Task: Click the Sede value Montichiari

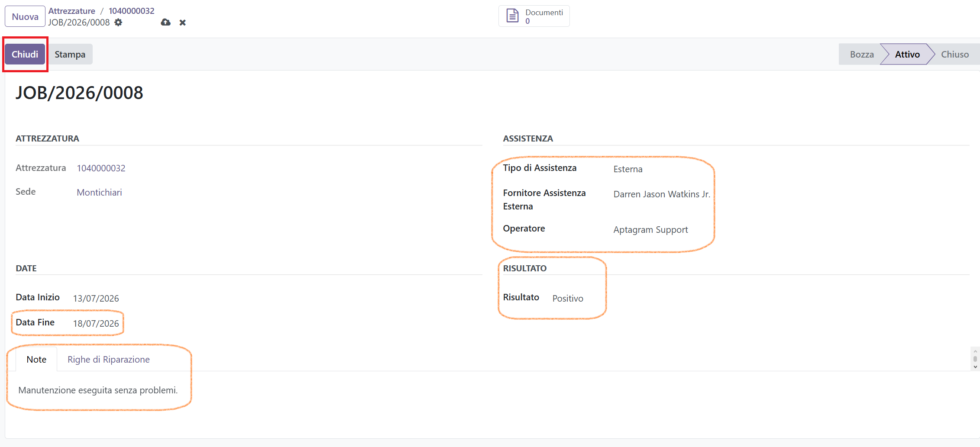Action: click(x=99, y=193)
